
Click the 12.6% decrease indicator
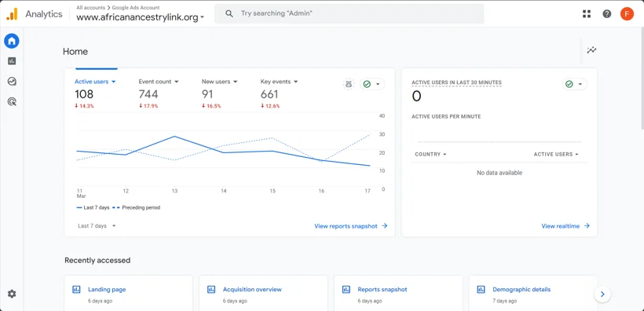click(x=270, y=106)
